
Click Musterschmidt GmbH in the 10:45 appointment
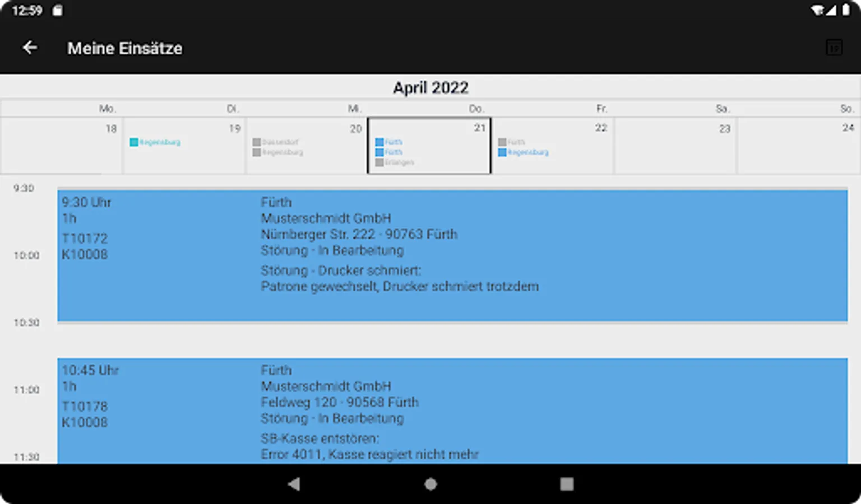pyautogui.click(x=326, y=386)
